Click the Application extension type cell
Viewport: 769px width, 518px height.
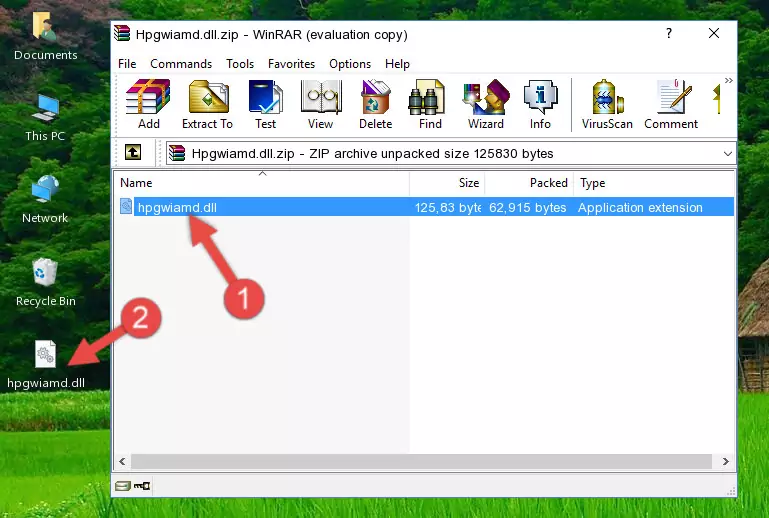(x=640, y=207)
